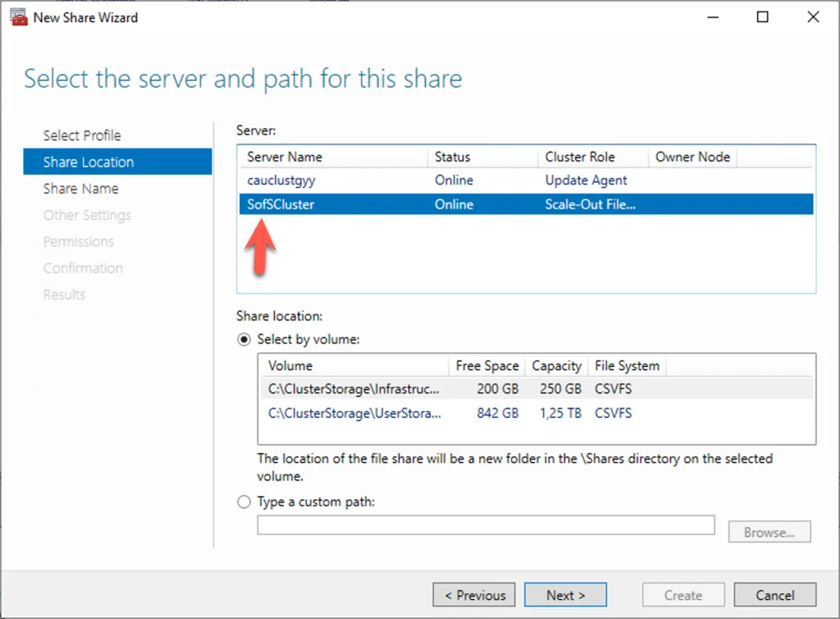Click the Next button
Image resolution: width=840 pixels, height=619 pixels.
point(565,595)
